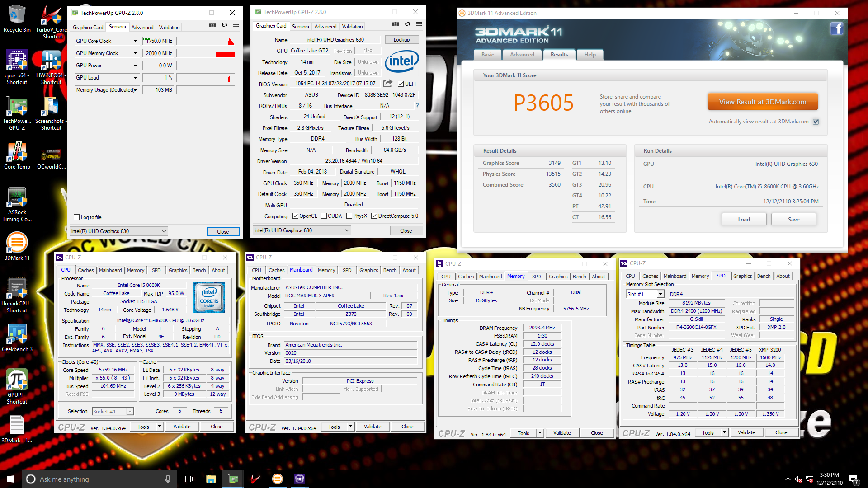
Task: Open the Windows Start menu
Action: pyautogui.click(x=11, y=479)
